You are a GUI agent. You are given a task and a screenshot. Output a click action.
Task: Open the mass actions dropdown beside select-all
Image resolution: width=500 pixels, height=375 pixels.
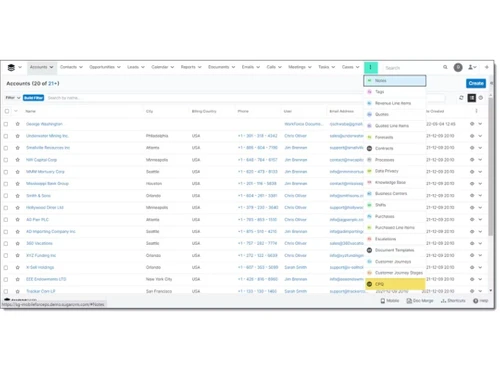point(16,111)
